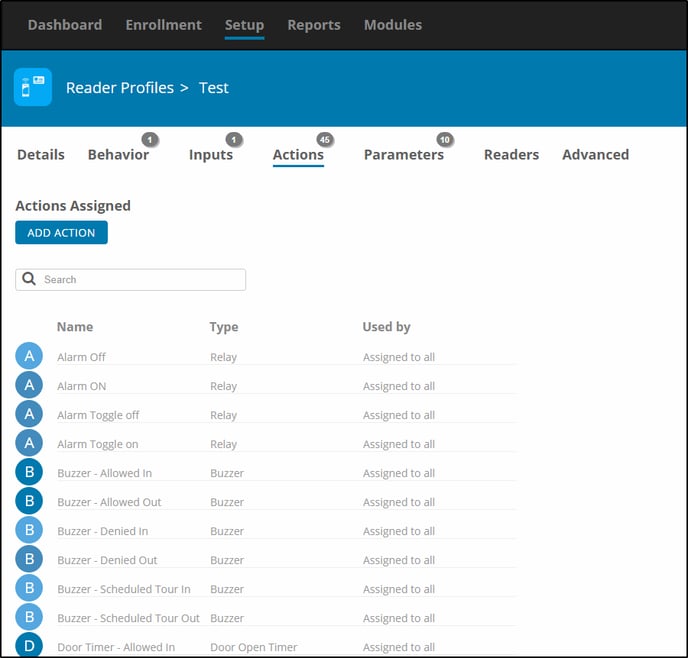Click the D avatar for Door Timer - Allowed In
This screenshot has width=688, height=658.
pos(29,645)
